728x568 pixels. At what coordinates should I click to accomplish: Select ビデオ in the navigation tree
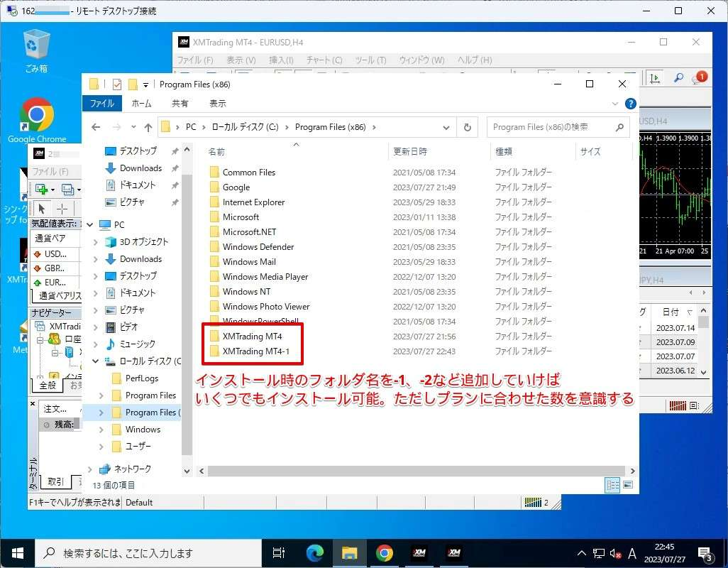tap(128, 327)
